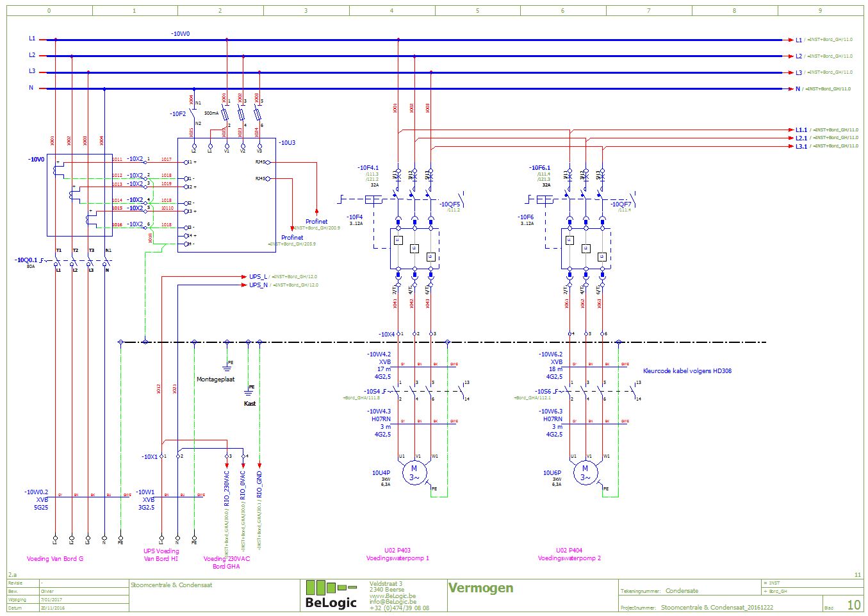This screenshot has height=616, width=868.
Task: Click the 'Voedingswaterpomp 2' description
Action: pos(569,558)
